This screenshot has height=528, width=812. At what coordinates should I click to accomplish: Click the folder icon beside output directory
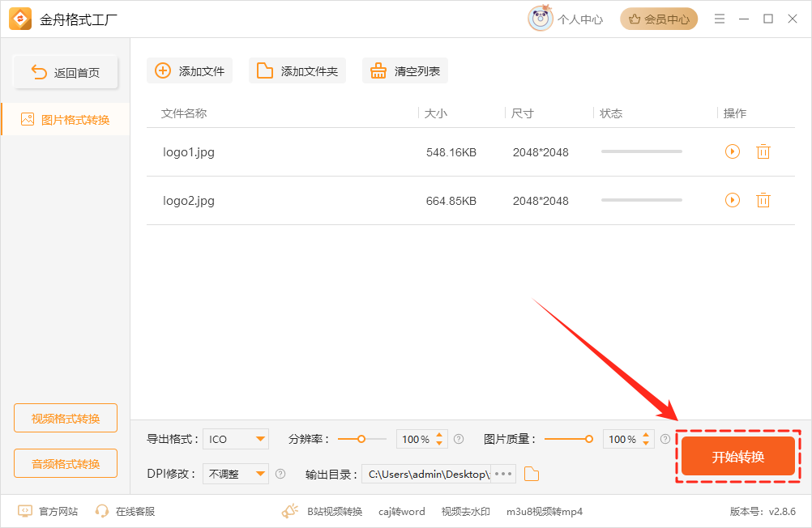[x=531, y=474]
